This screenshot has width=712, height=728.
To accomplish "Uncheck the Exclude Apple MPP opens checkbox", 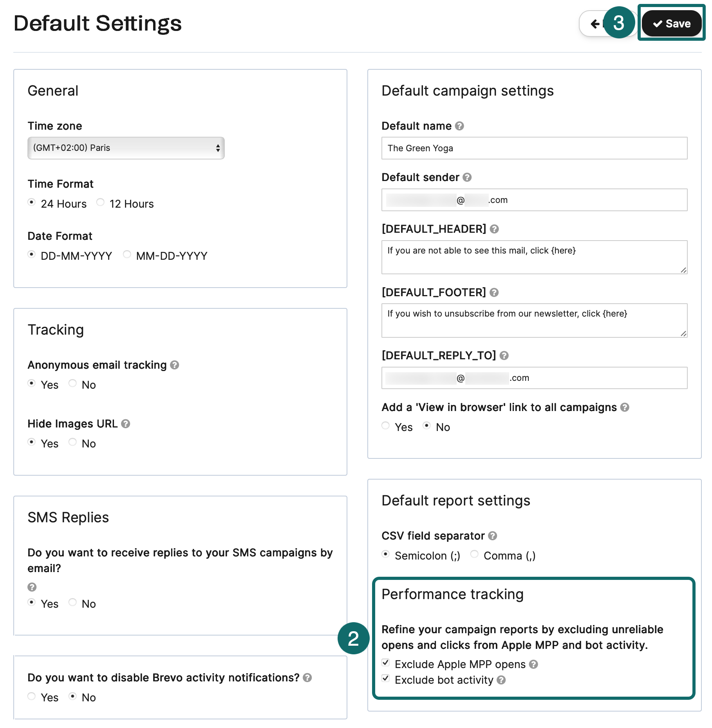I will tap(386, 663).
